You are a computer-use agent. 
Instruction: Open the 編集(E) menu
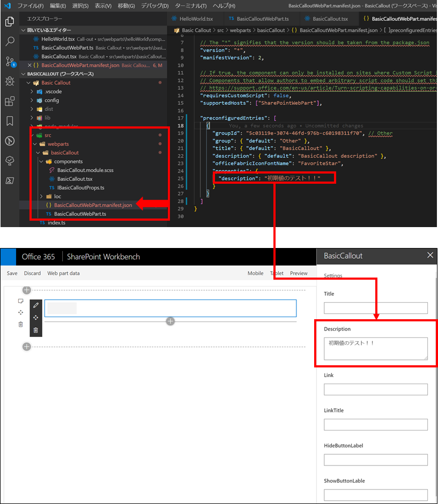click(x=58, y=6)
